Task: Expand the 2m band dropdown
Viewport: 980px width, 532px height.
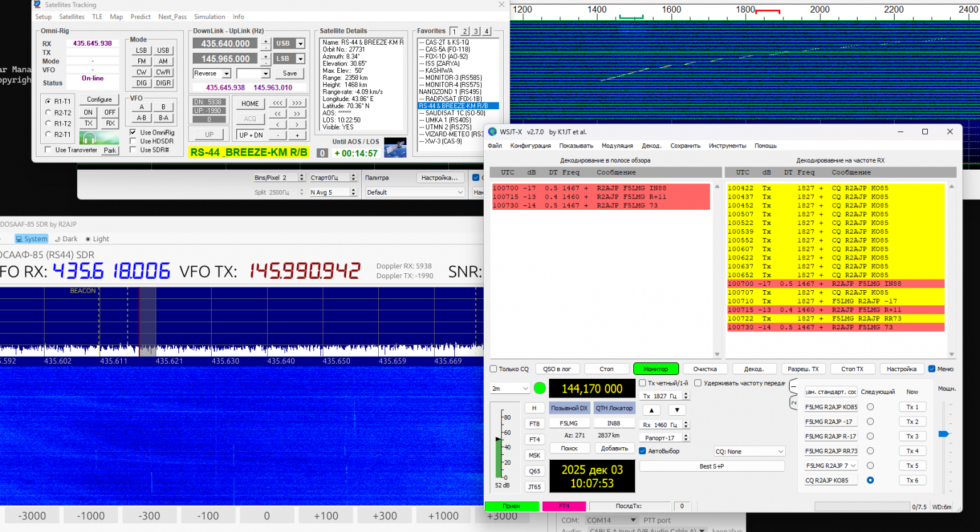Action: (510, 389)
